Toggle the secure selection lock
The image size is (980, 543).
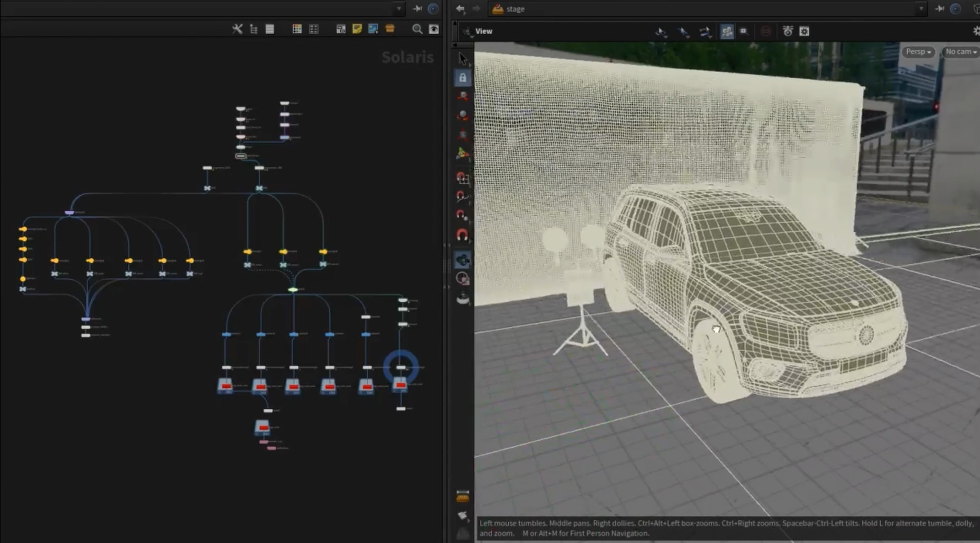click(x=462, y=78)
